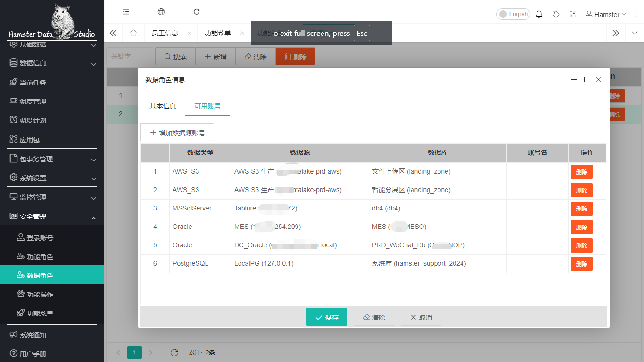Click the tag icon in top bar
This screenshot has height=362, width=644.
[556, 14]
